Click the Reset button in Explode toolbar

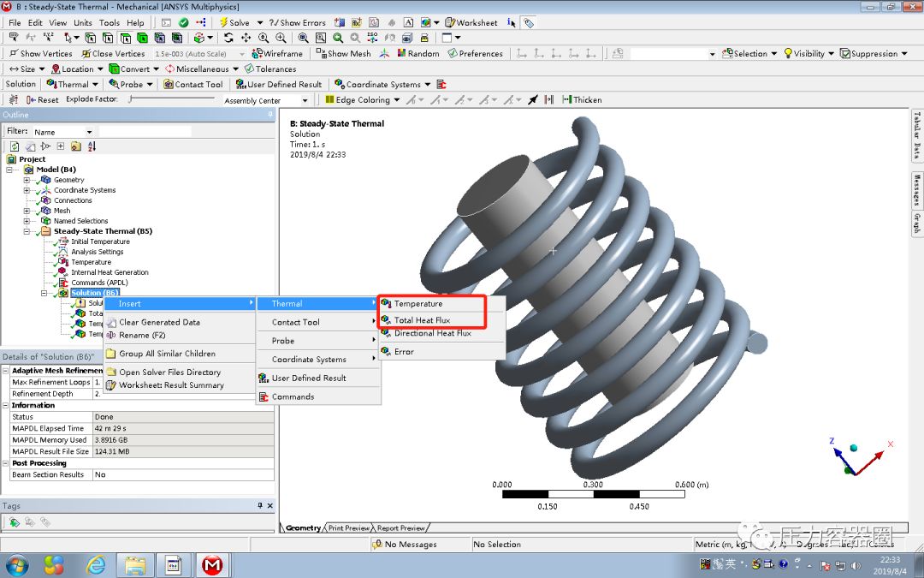coord(41,99)
